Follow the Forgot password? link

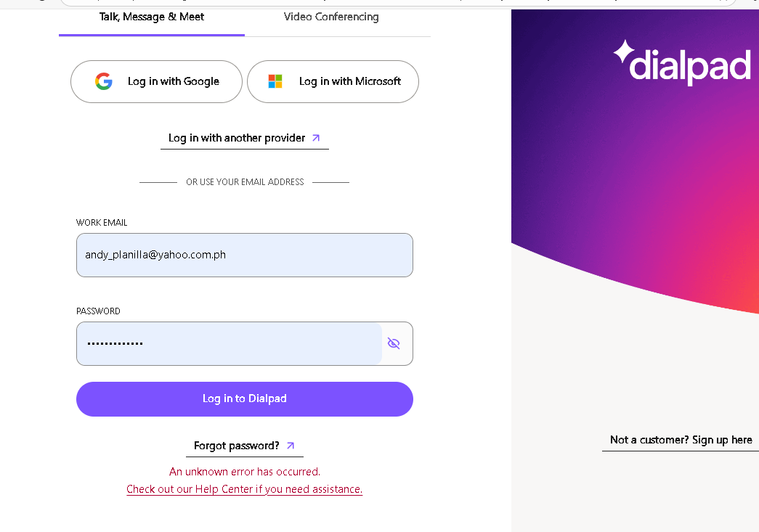(237, 446)
